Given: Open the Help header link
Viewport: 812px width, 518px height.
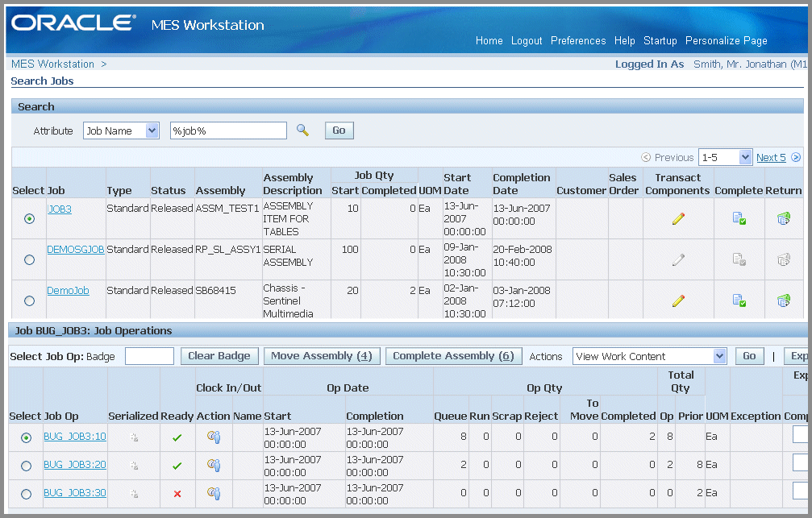Looking at the screenshot, I should [625, 40].
